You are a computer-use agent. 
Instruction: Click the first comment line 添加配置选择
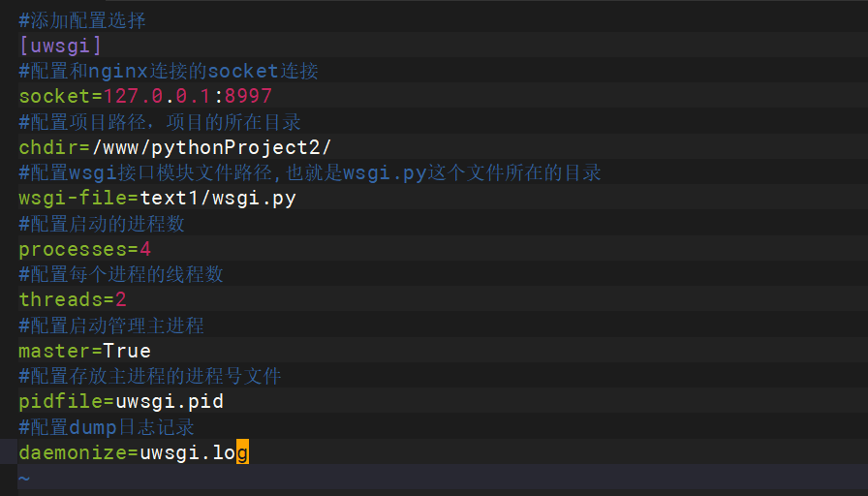pyautogui.click(x=82, y=20)
